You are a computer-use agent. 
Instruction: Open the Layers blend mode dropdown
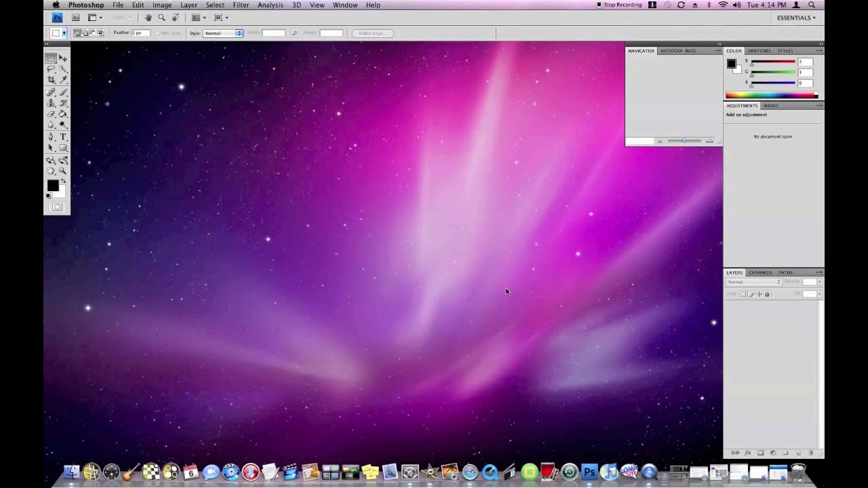[x=753, y=282]
